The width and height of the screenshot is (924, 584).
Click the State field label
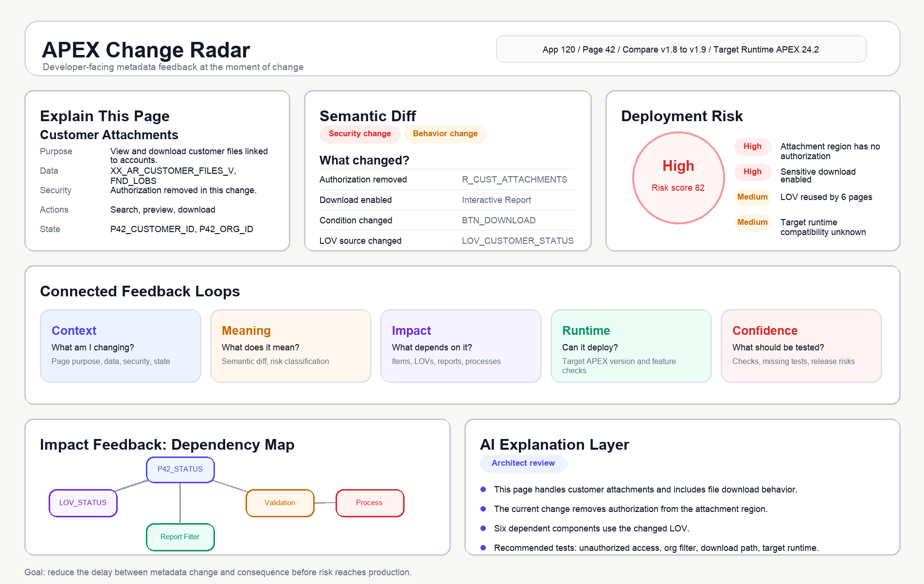pos(50,229)
